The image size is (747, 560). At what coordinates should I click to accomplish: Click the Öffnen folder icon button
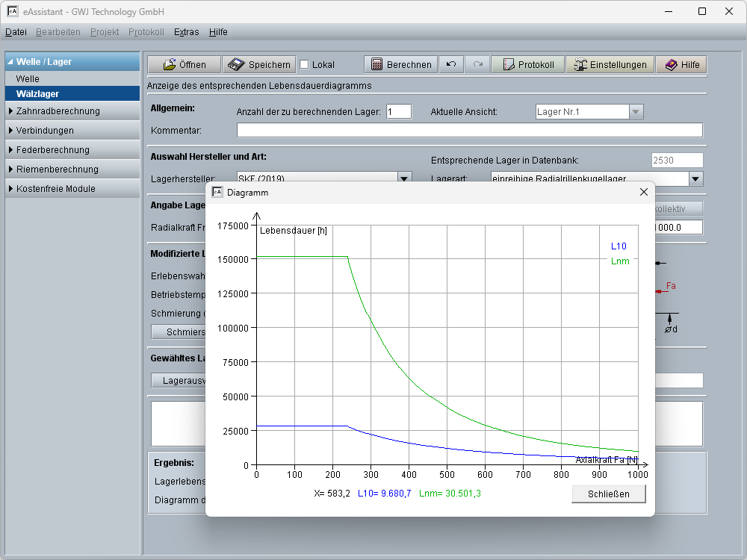(x=184, y=65)
